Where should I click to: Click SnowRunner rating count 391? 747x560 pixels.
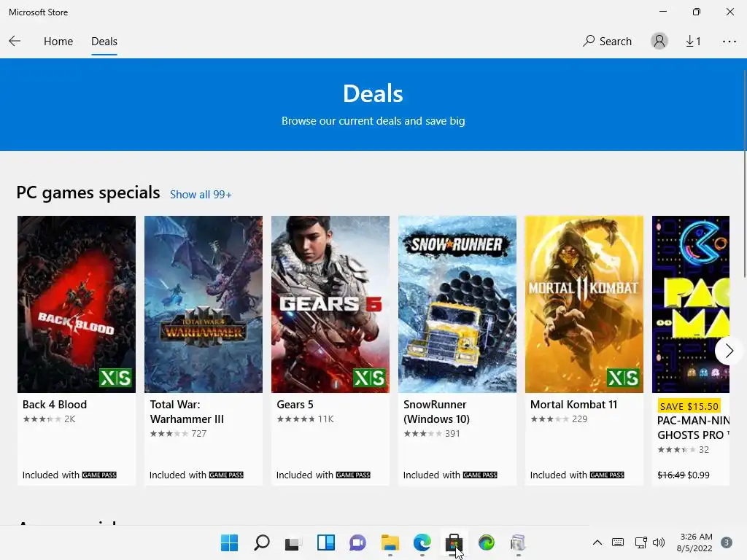click(x=452, y=433)
